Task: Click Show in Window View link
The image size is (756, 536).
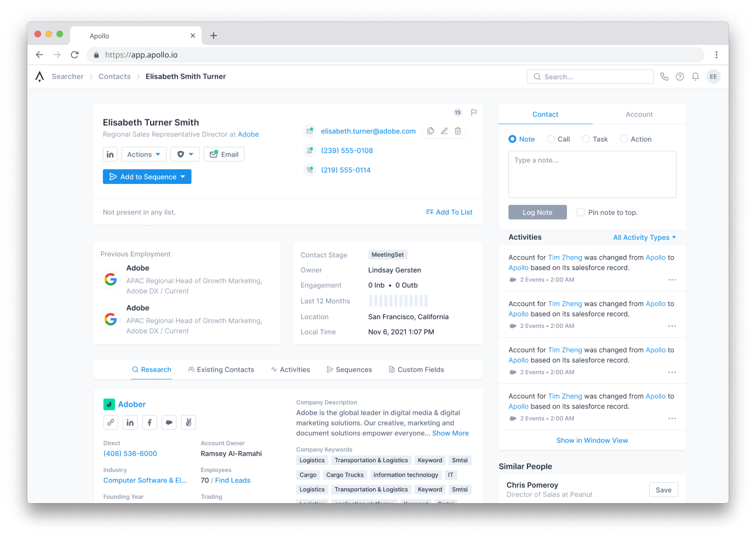Action: click(x=592, y=441)
